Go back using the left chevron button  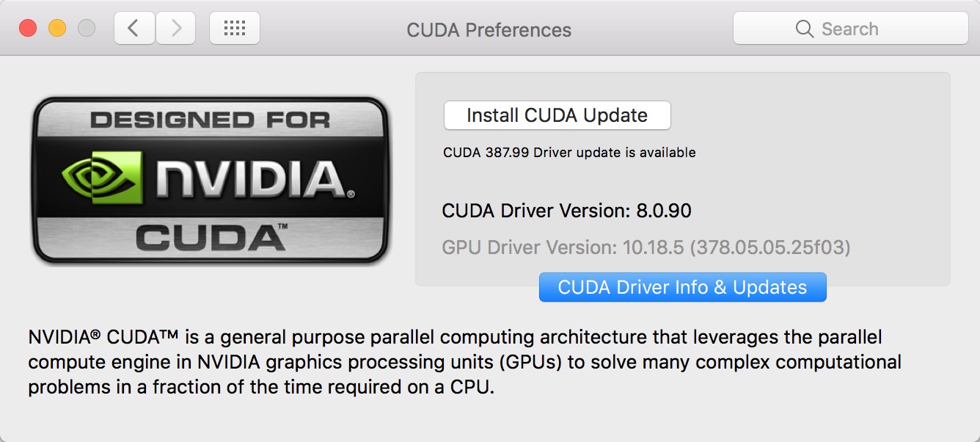pos(134,29)
